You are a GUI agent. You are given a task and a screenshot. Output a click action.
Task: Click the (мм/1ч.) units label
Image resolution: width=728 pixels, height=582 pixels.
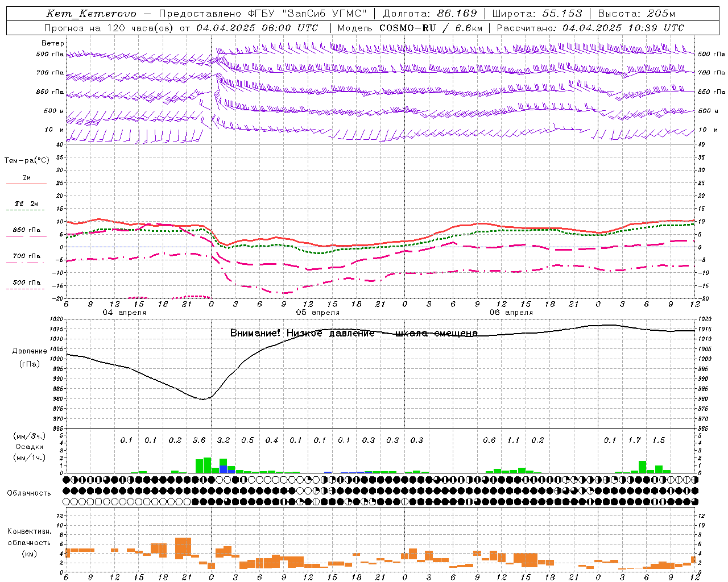29,457
